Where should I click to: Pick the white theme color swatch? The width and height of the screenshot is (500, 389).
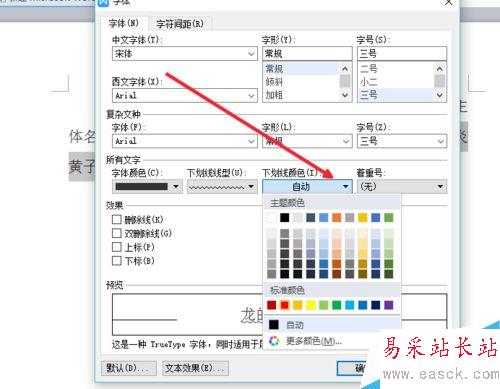[272, 218]
